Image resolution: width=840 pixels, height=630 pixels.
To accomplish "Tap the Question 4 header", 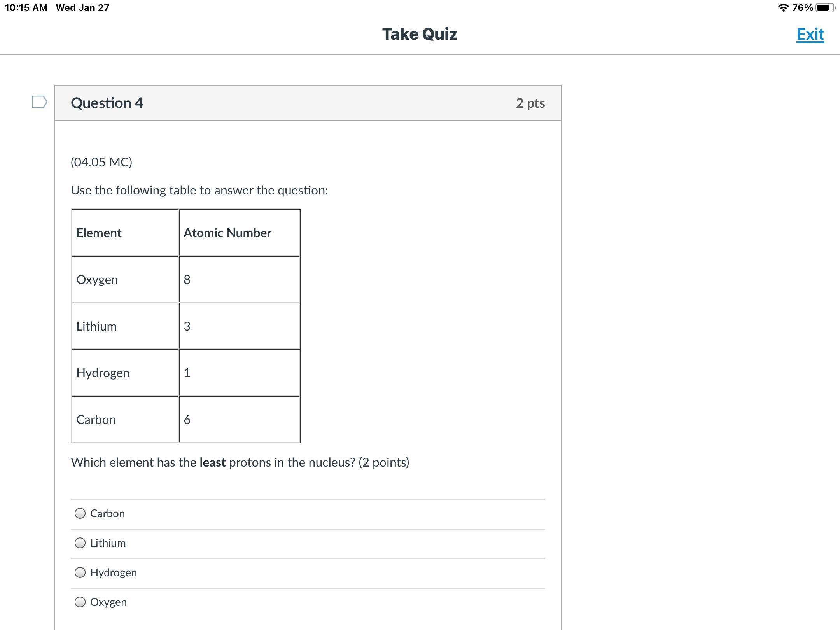I will coord(107,103).
